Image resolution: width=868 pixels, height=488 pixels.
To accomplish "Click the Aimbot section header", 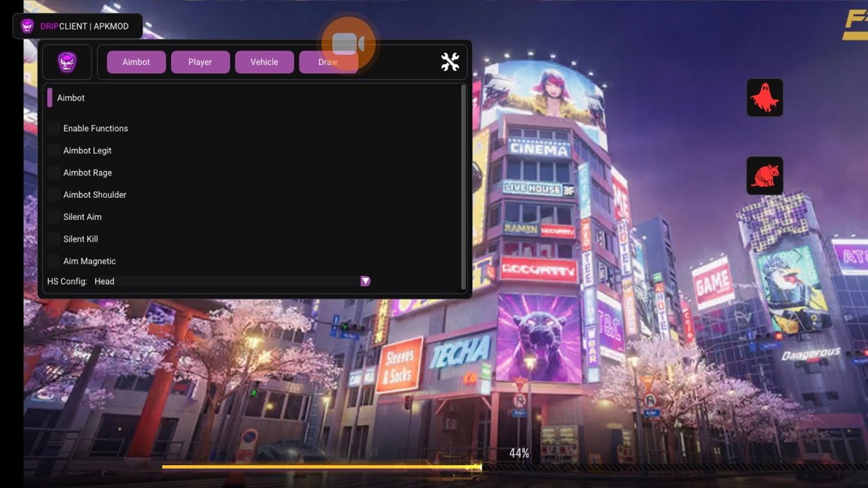I will coord(71,98).
